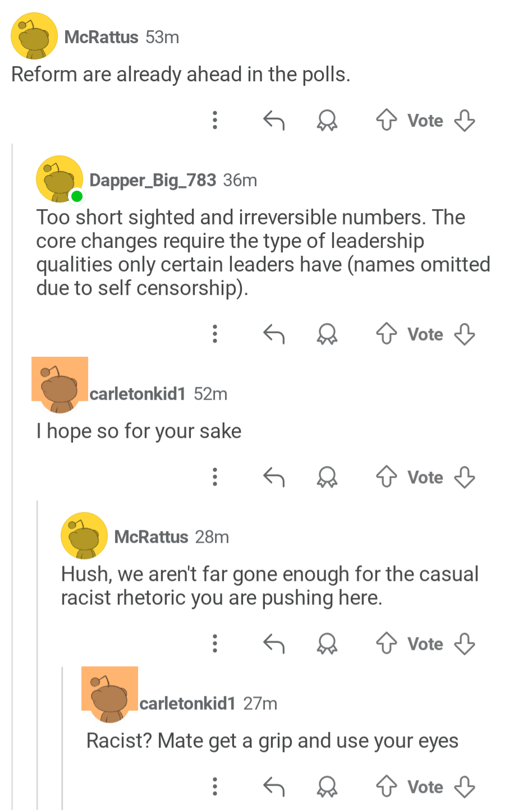The width and height of the screenshot is (518, 812).
Task: Open options menu on last carletonkid1 comment
Action: coord(214,786)
